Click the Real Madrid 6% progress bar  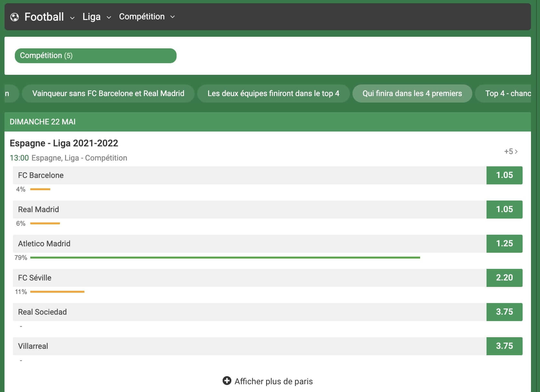click(x=45, y=223)
